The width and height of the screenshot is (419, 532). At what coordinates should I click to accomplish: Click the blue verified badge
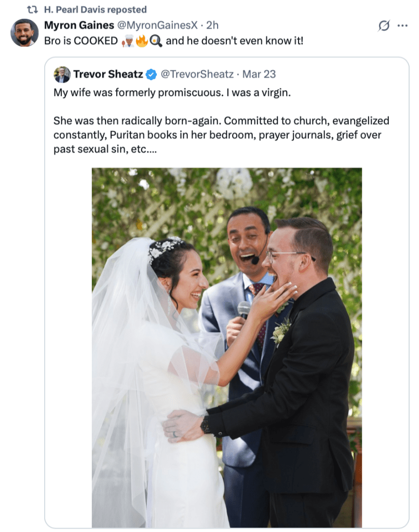pos(151,74)
